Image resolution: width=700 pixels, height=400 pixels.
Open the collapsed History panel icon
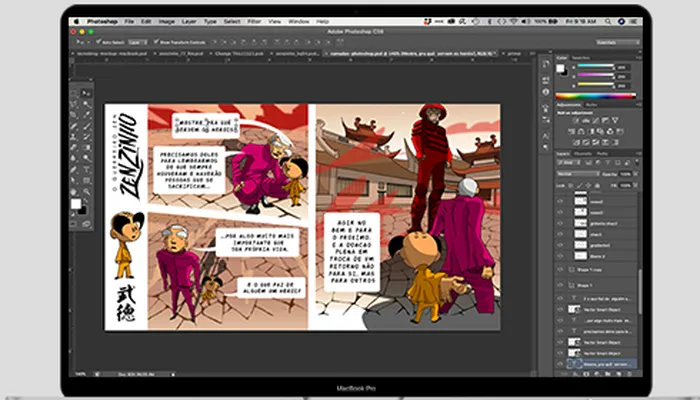coord(546,64)
